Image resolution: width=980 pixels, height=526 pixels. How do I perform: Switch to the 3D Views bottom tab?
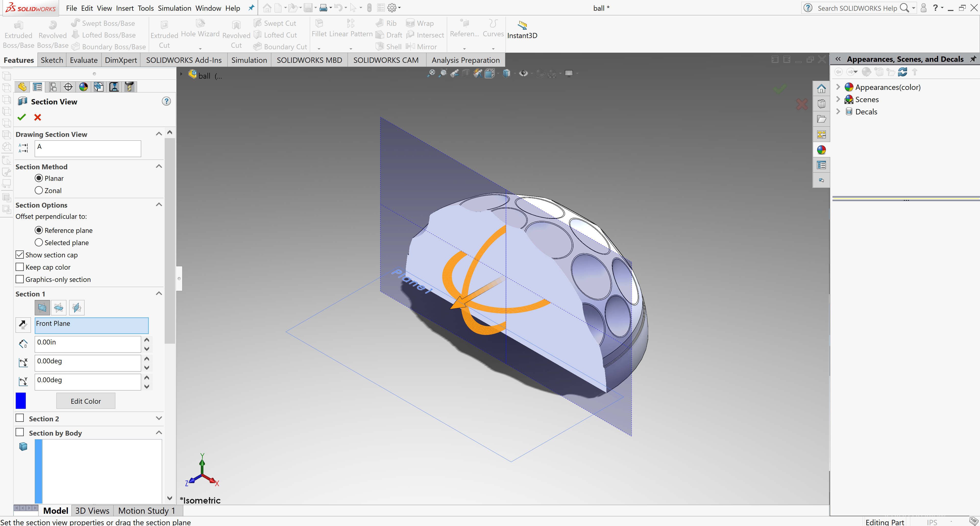[92, 511]
